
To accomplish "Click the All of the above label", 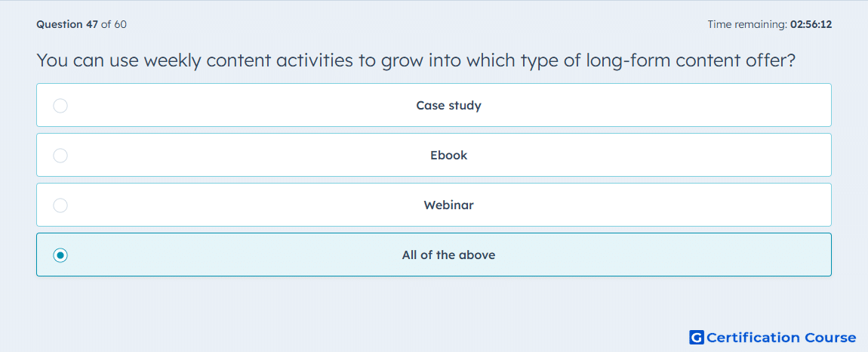I will [x=448, y=255].
